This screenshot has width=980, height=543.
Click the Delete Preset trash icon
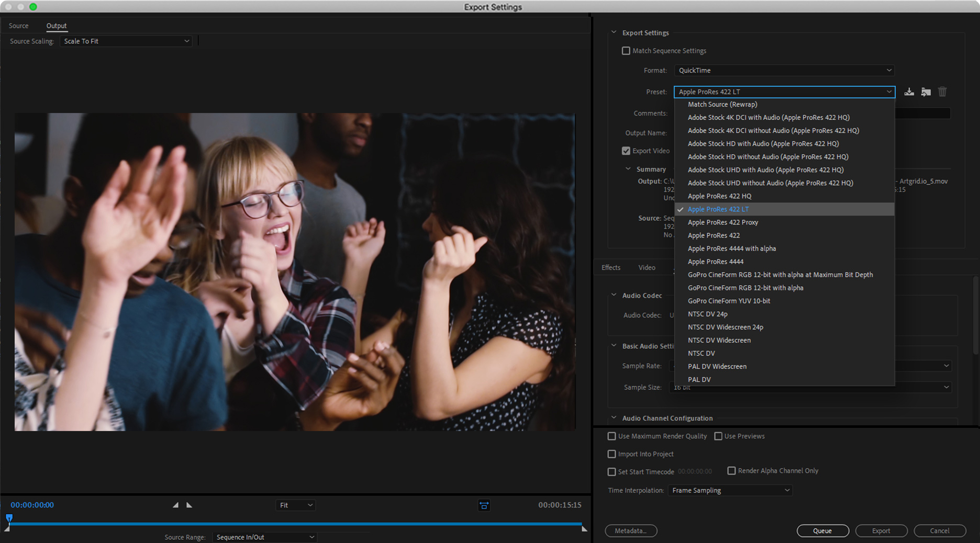pyautogui.click(x=942, y=92)
